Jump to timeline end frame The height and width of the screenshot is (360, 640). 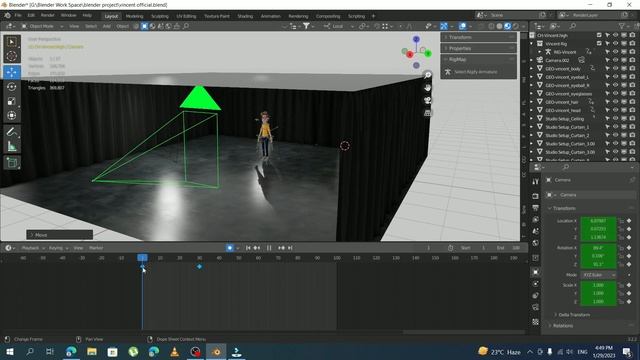coord(290,248)
